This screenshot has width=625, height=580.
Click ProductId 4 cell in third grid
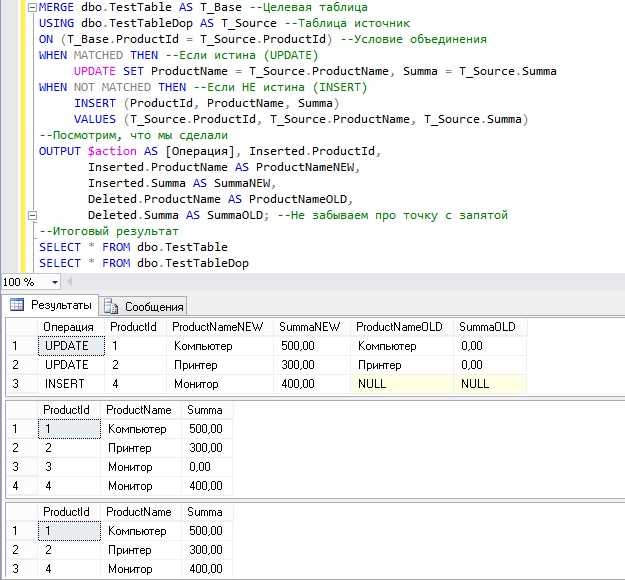tap(69, 569)
